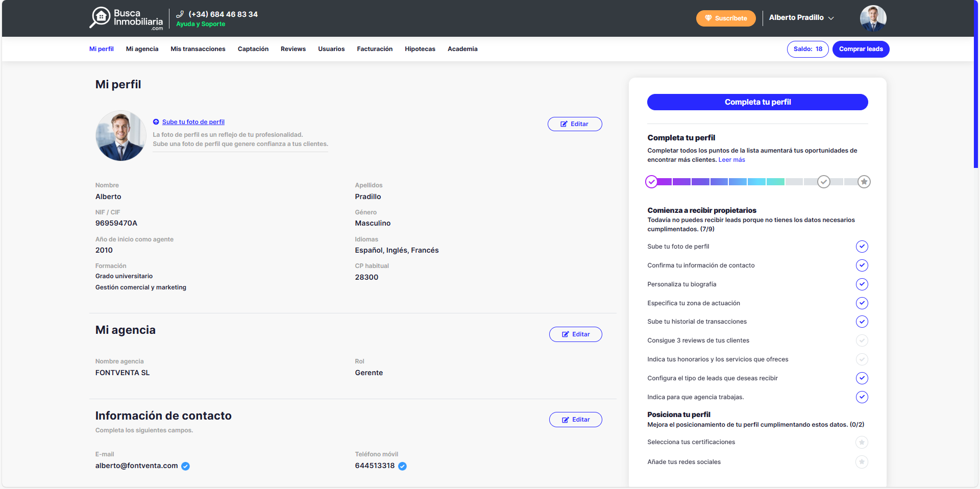Image resolution: width=980 pixels, height=489 pixels.
Task: Click the star icon for social networks
Action: (x=862, y=462)
